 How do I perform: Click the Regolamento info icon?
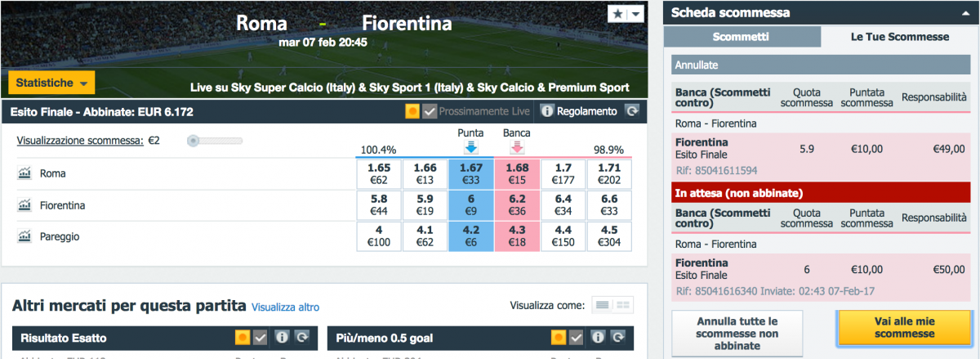[548, 111]
